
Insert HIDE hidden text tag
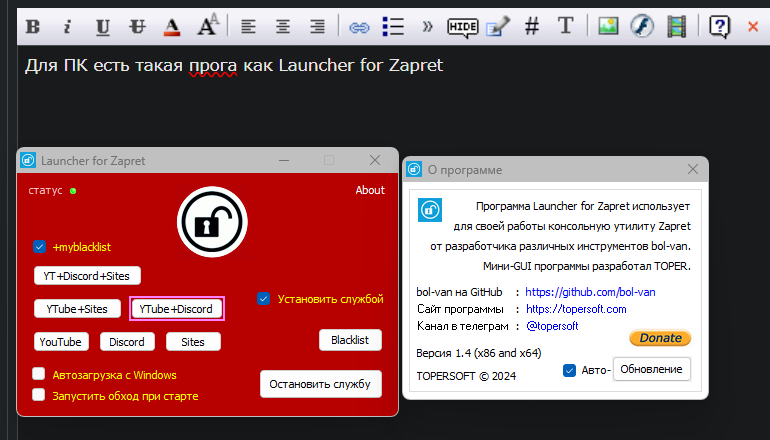[x=463, y=28]
